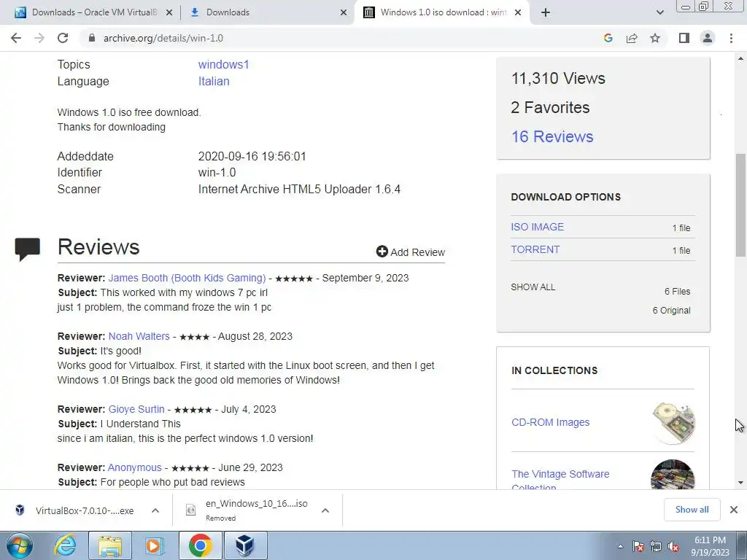Go back to the previous page
The height and width of the screenshot is (560, 747).
click(x=16, y=38)
